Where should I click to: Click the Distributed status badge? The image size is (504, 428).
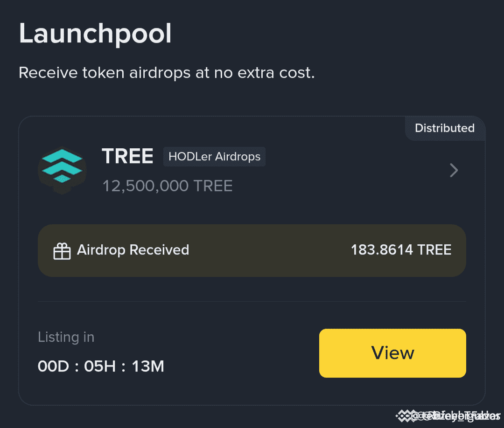(445, 128)
